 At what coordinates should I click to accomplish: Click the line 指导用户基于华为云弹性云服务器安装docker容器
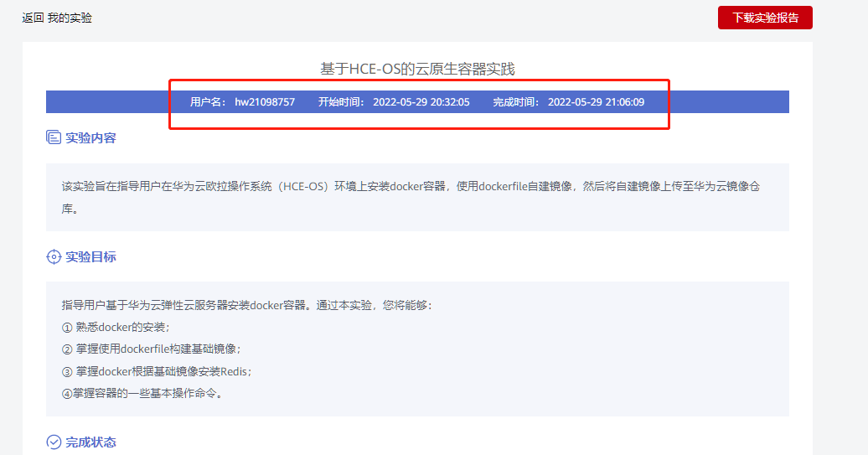[x=246, y=306]
